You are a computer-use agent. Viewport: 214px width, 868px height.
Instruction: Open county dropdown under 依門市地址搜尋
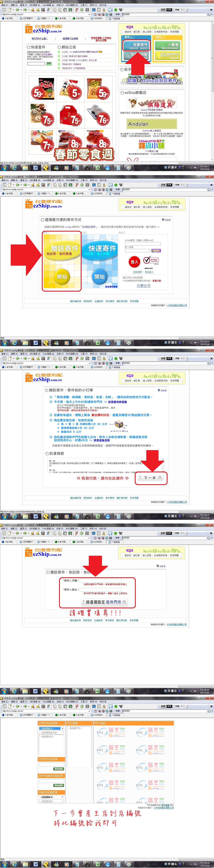tap(51, 728)
